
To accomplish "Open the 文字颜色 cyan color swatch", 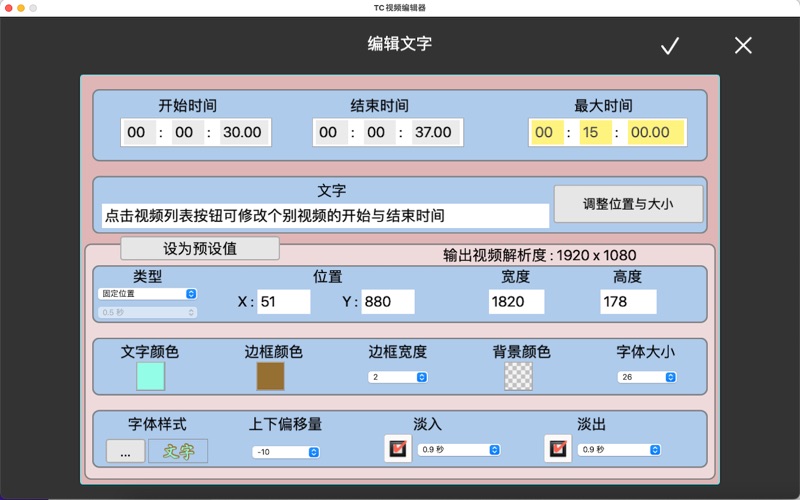I will tap(151, 376).
